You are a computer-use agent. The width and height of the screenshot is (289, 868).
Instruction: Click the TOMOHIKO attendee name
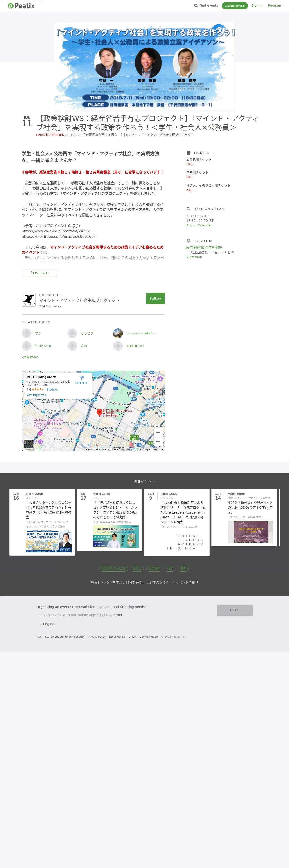[135, 346]
